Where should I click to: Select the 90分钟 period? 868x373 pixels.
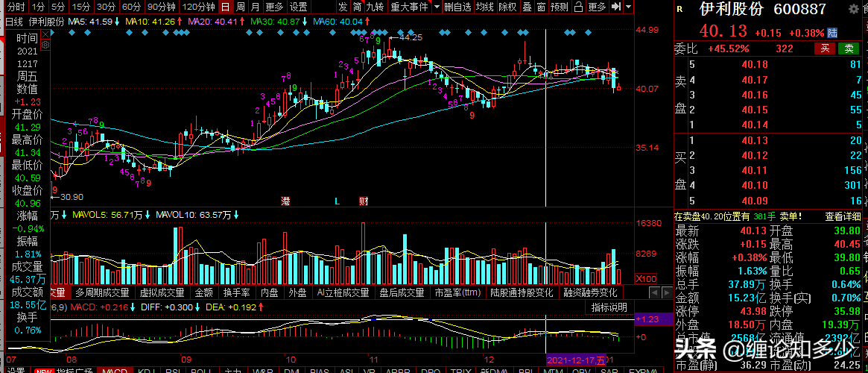pyautogui.click(x=162, y=7)
